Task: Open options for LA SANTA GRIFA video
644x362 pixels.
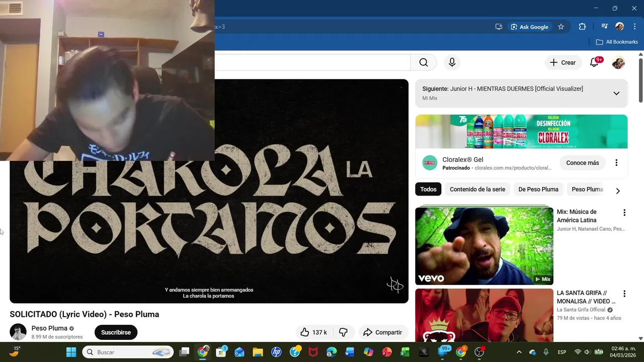Action: pos(624,294)
